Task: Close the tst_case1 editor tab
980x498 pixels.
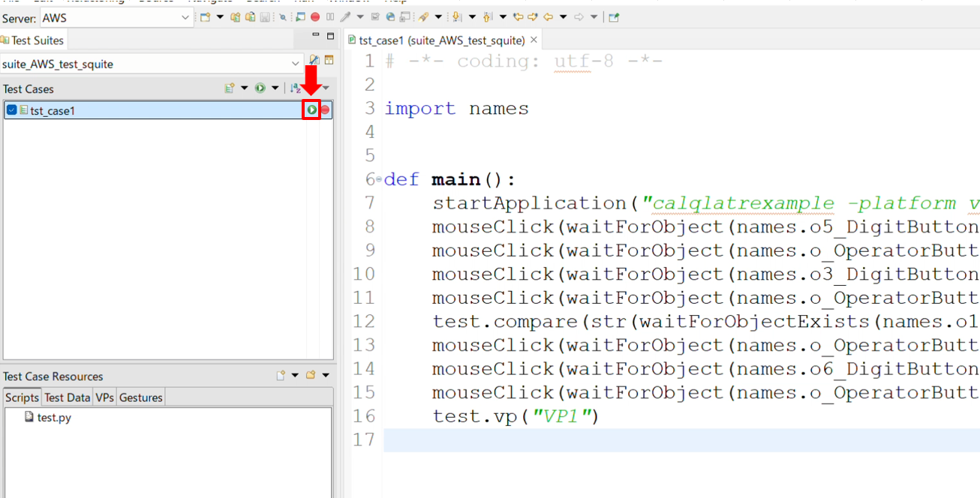Action: pyautogui.click(x=534, y=40)
